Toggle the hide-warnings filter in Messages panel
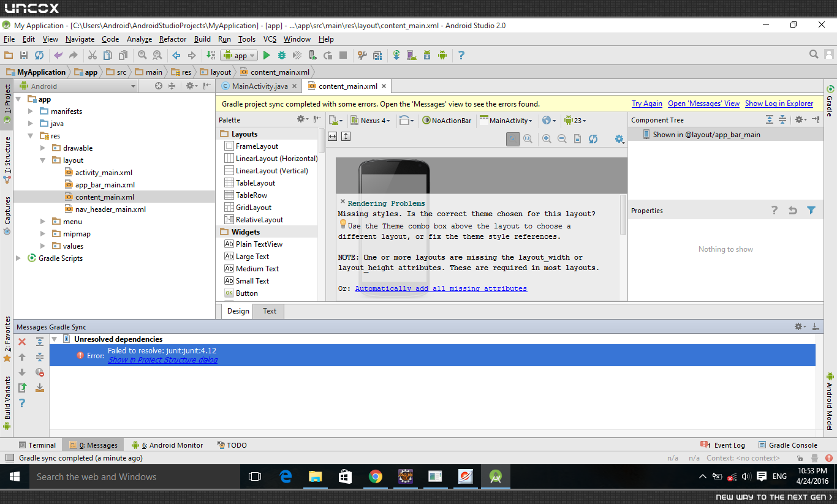Screen dimensions: 837x504 [40, 372]
